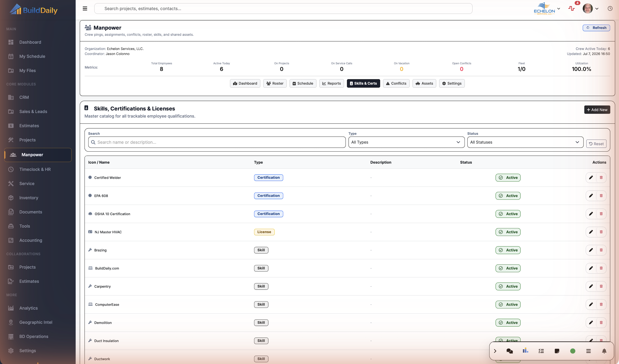Delete the EPA 608 certification
The height and width of the screenshot is (364, 619).
point(601,196)
